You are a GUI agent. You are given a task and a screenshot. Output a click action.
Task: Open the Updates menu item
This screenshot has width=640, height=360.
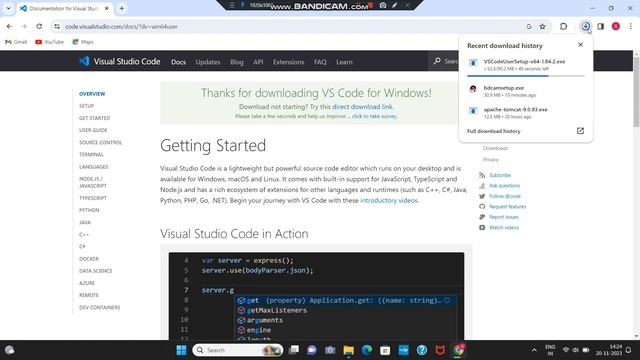[x=208, y=62]
